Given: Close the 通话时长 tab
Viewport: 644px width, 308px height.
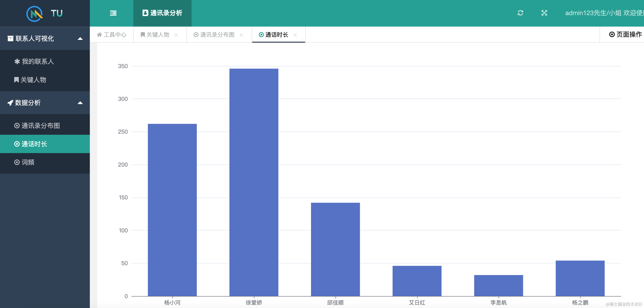Looking at the screenshot, I should (x=295, y=35).
